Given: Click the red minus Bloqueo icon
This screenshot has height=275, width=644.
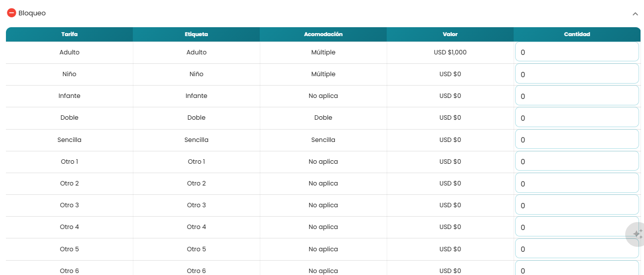Looking at the screenshot, I should click(x=11, y=13).
